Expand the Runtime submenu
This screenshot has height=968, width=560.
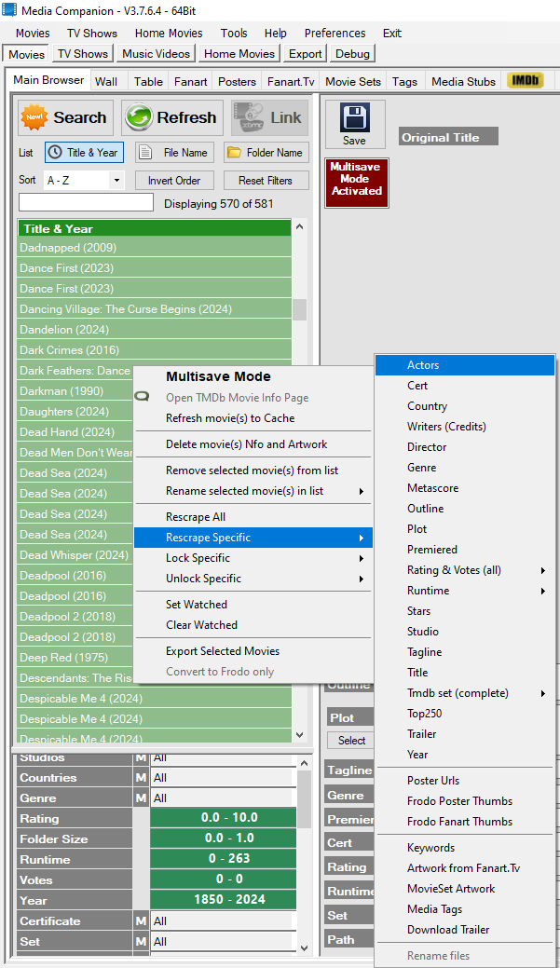(464, 590)
